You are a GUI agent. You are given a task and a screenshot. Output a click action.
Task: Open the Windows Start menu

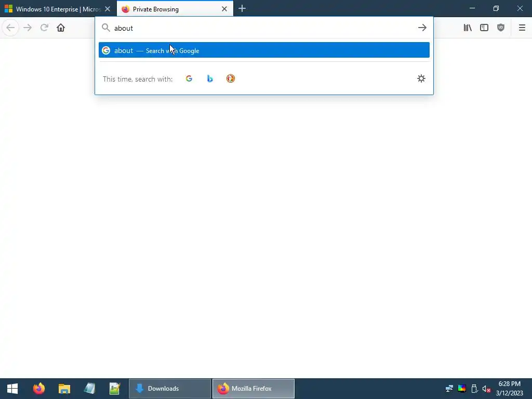pos(12,389)
